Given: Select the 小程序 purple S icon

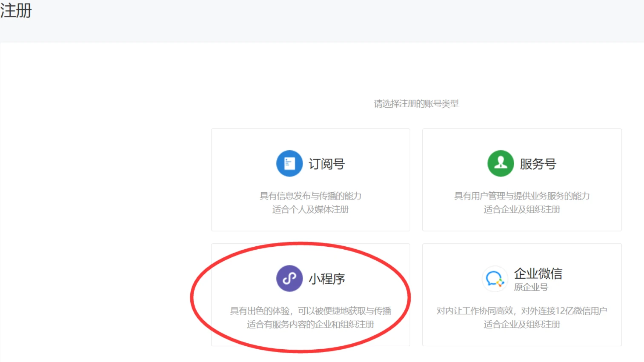Looking at the screenshot, I should [x=289, y=279].
